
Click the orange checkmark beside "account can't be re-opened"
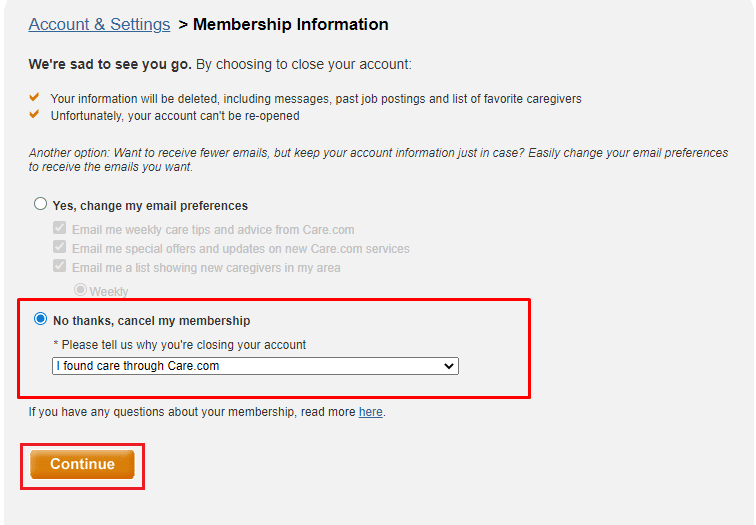[x=34, y=114]
